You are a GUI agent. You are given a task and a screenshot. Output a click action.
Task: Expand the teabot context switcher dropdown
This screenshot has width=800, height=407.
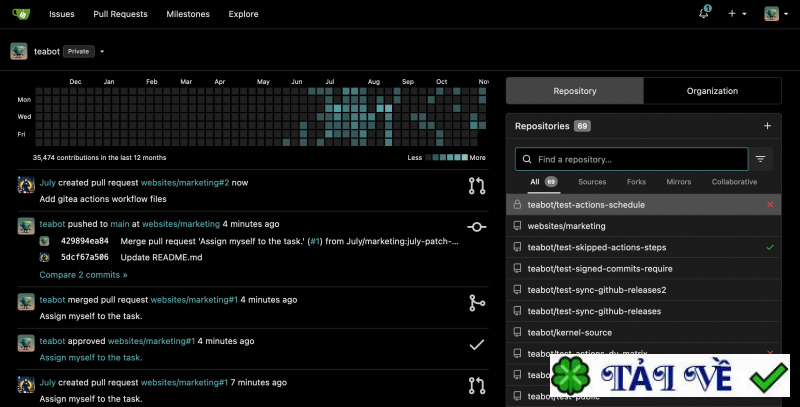click(x=102, y=51)
